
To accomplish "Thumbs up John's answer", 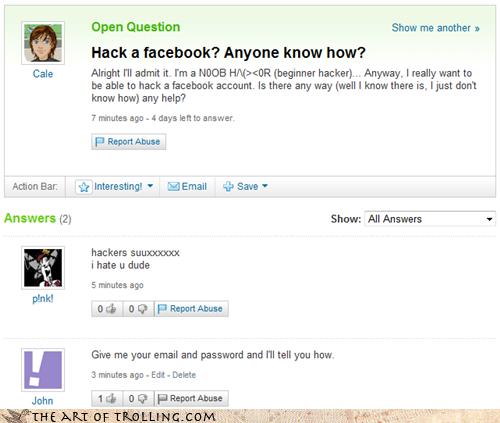I will (x=111, y=398).
